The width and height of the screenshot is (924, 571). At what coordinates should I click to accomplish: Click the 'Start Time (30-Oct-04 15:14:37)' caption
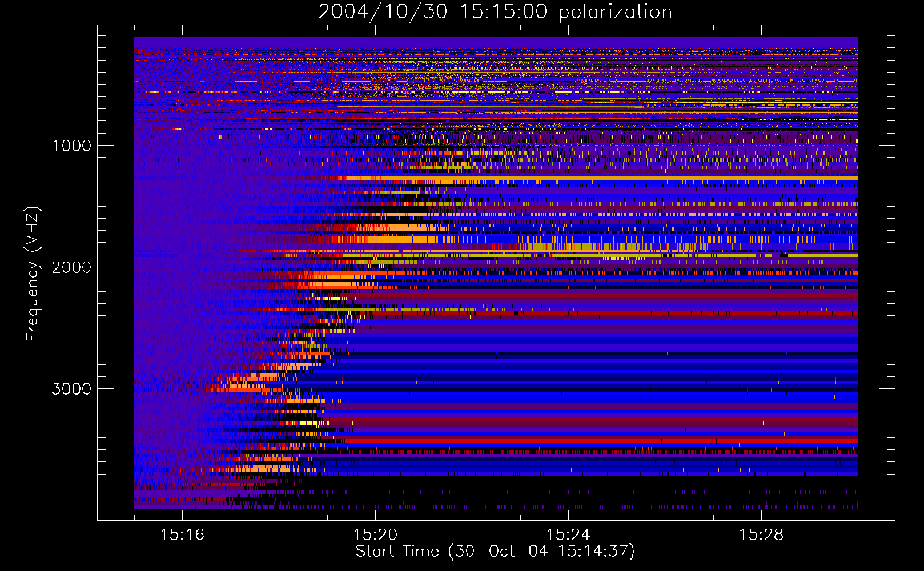click(495, 552)
